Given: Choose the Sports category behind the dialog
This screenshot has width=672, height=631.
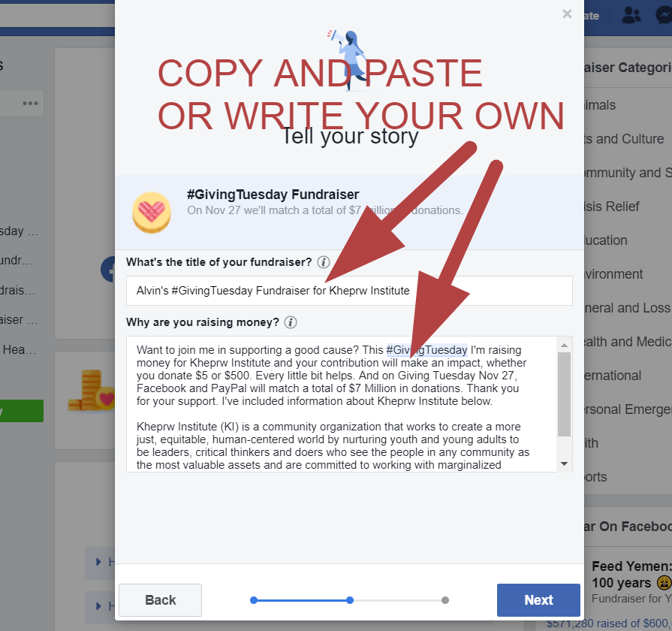Looking at the screenshot, I should [595, 477].
